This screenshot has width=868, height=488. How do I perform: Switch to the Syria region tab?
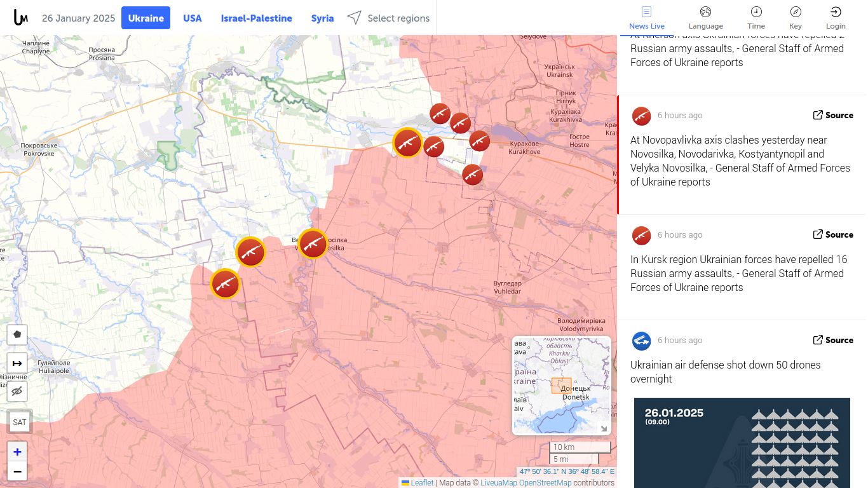322,18
